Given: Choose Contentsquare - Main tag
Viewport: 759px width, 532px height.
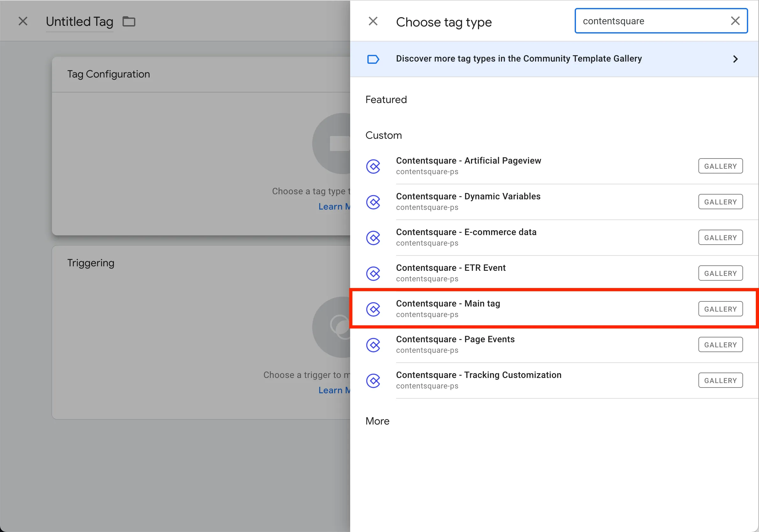Looking at the screenshot, I should point(554,309).
